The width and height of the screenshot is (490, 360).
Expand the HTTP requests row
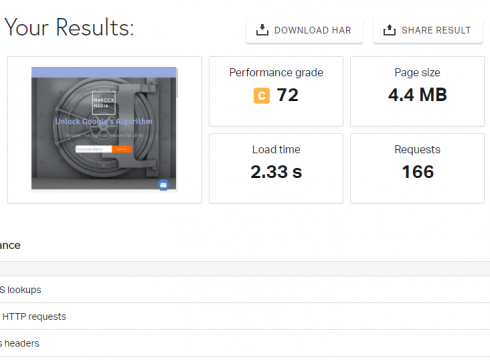pos(245,316)
